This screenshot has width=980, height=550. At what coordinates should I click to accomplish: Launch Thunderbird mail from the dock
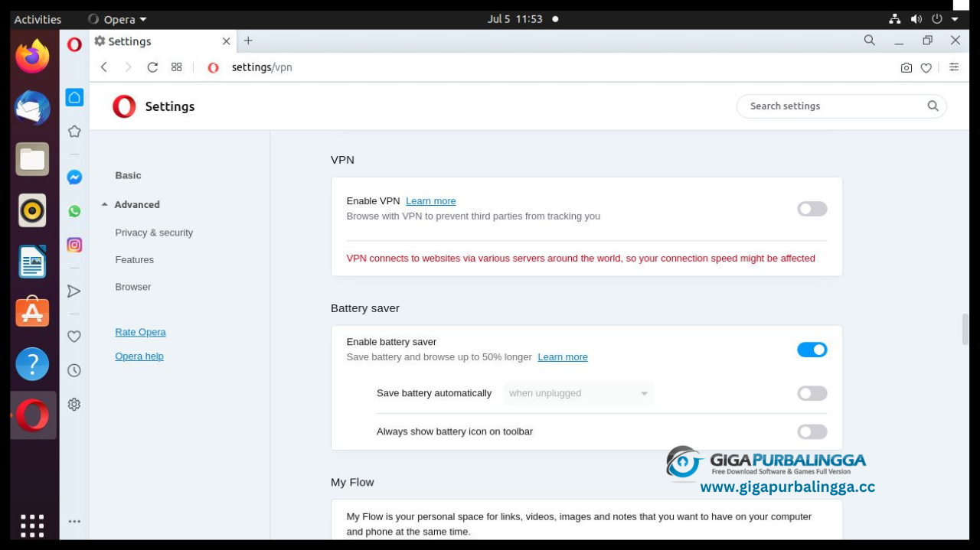click(x=32, y=108)
